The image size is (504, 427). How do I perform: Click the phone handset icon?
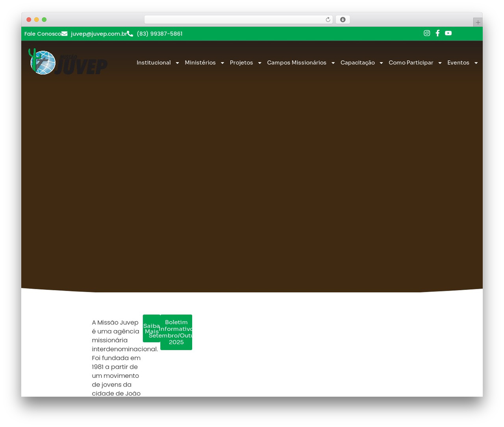coord(130,33)
